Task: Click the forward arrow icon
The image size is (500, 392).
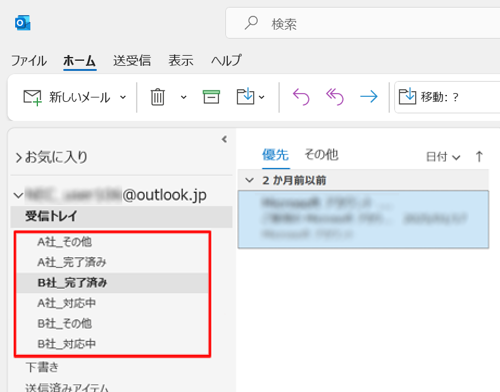Action: (x=369, y=97)
